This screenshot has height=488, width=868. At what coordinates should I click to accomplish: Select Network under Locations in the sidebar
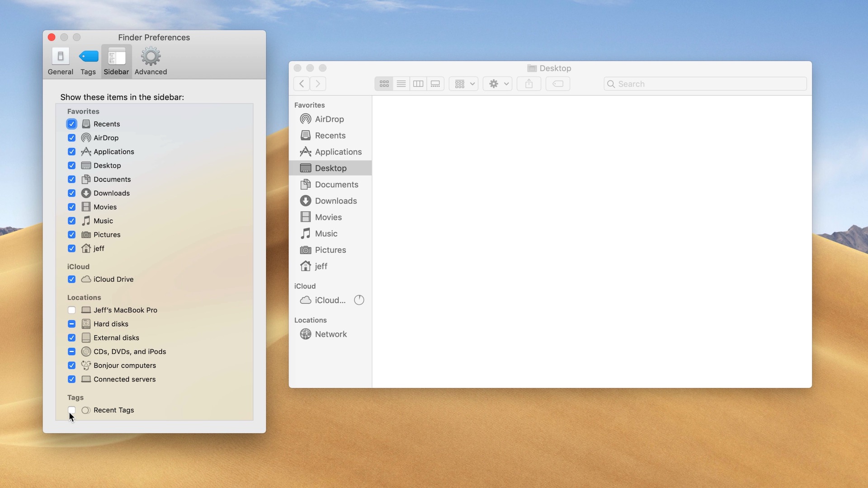(330, 334)
